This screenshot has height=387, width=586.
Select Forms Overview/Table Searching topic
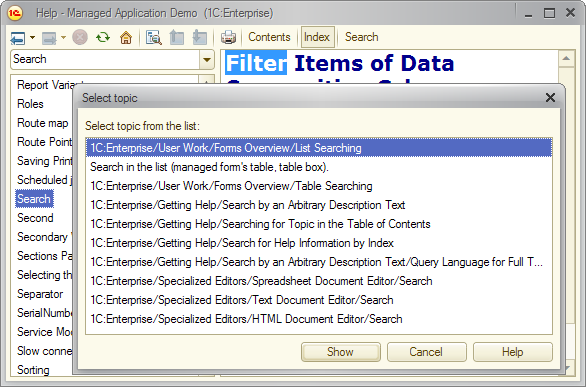click(x=319, y=186)
